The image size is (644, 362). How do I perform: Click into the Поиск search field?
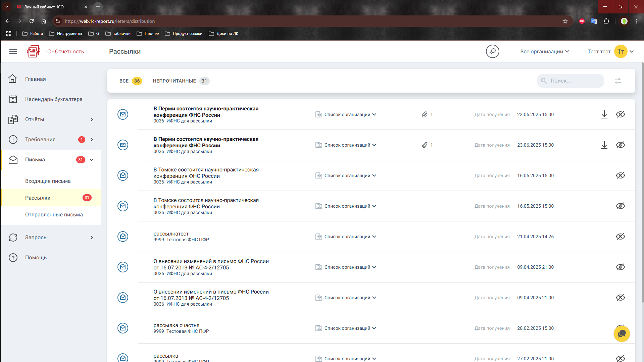[x=574, y=81]
